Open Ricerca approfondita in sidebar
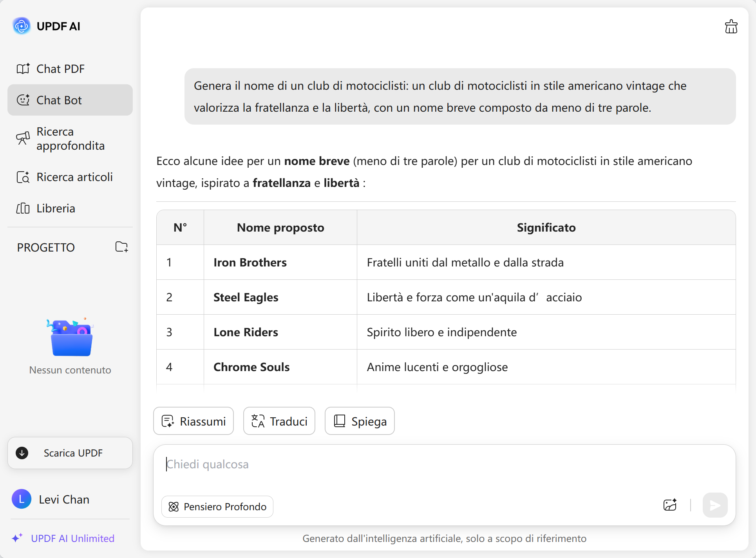 click(x=70, y=139)
